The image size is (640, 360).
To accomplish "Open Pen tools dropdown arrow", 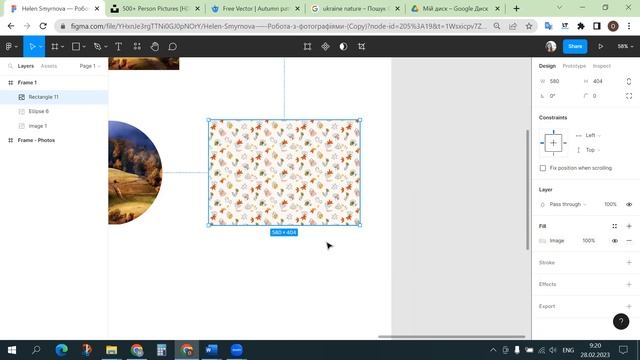I will [106, 47].
